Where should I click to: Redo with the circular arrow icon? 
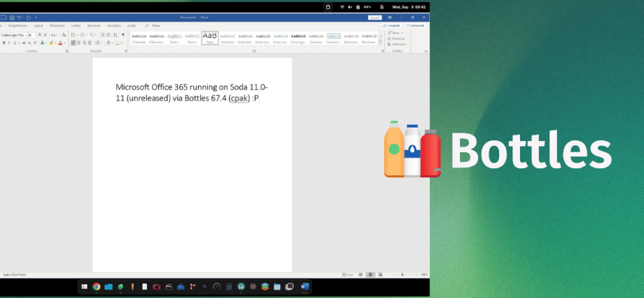[28, 18]
